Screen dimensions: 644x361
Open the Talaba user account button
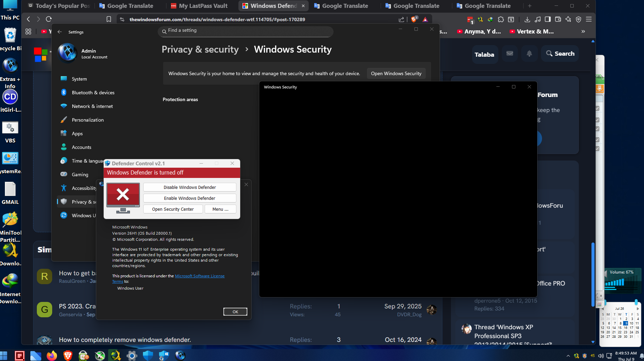coord(484,55)
